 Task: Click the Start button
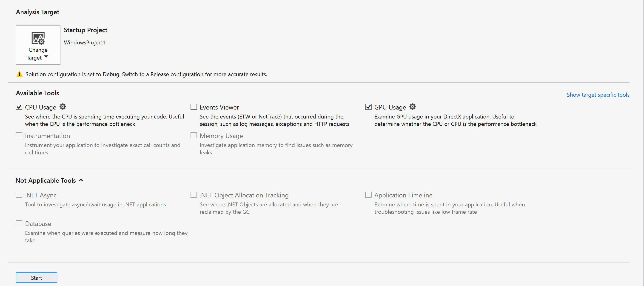[x=37, y=277]
